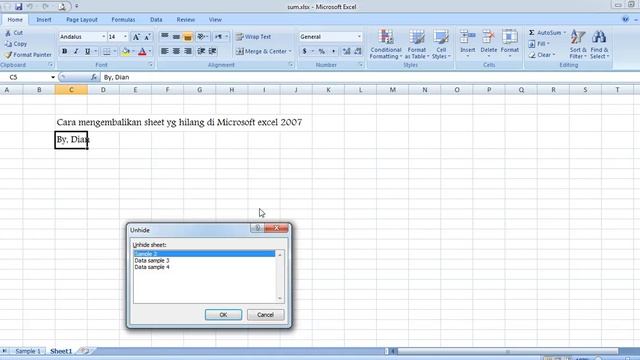Viewport: 640px width, 360px height.
Task: Apply the Fill Color bucket
Action: (126, 51)
